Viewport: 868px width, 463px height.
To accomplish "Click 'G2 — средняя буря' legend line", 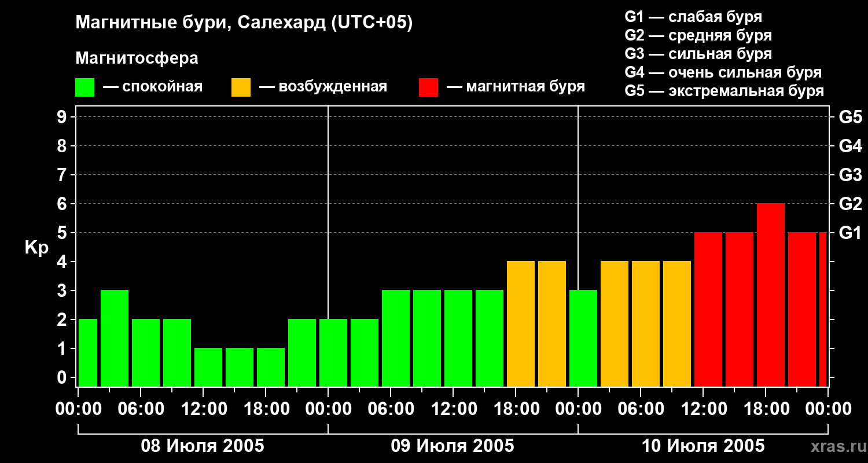I will click(698, 35).
